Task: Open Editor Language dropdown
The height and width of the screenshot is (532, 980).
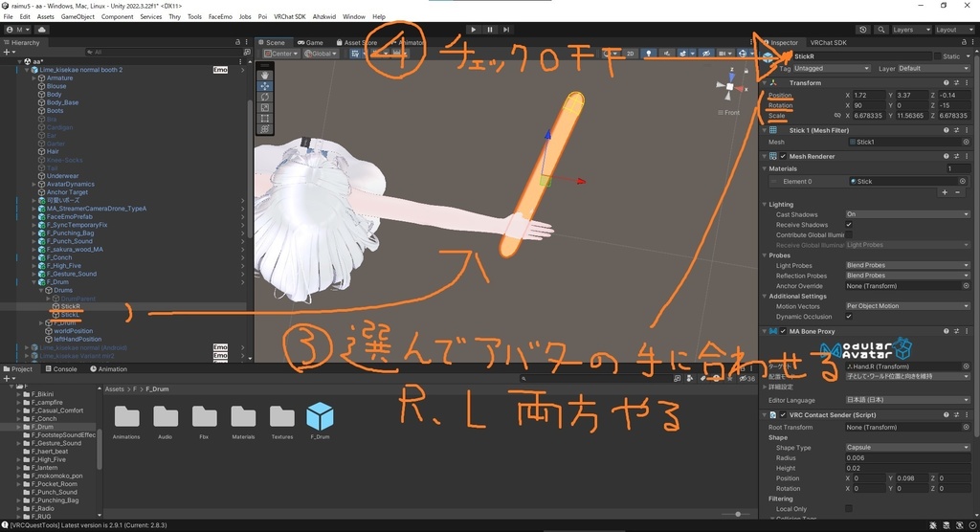Action: click(x=907, y=400)
